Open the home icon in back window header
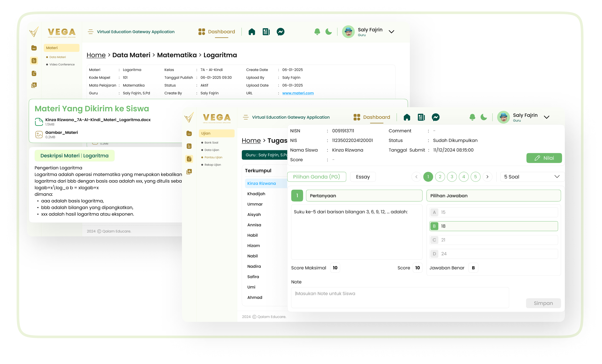This screenshot has height=364, width=602. [x=252, y=32]
